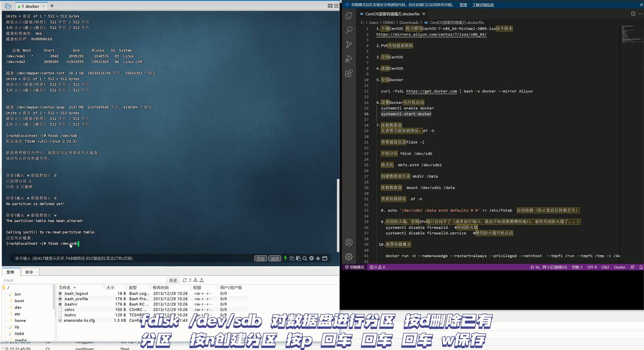The height and width of the screenshot is (350, 644).
Task: Click the feedback icon in status bar
Action: [x=632, y=267]
